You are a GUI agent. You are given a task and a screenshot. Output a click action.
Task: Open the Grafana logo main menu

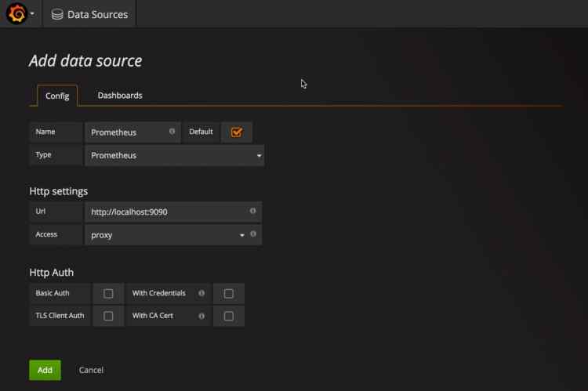point(16,13)
